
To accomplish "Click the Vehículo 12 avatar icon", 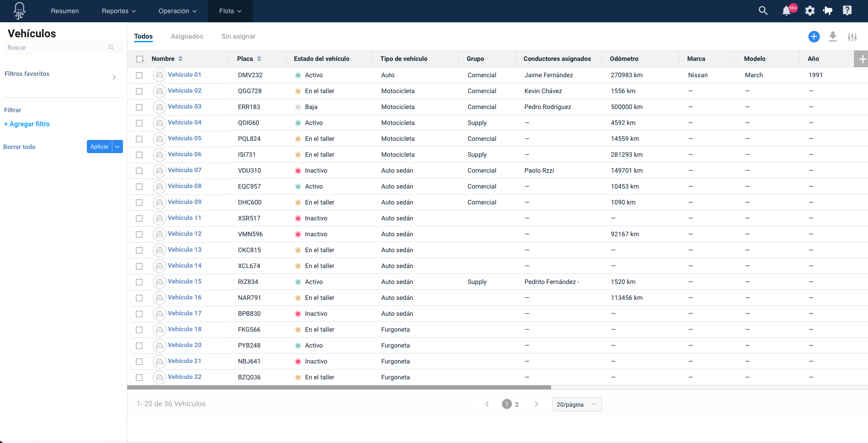I will point(159,234).
